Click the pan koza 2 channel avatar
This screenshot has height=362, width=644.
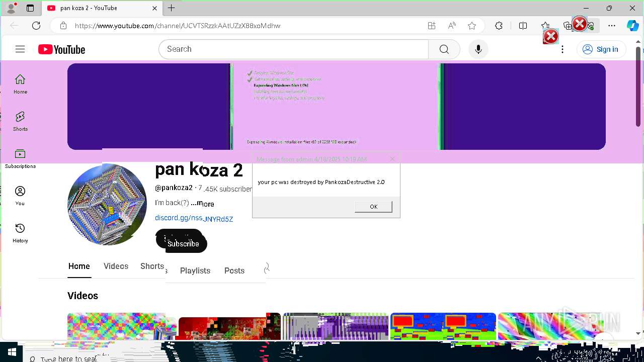pyautogui.click(x=107, y=205)
